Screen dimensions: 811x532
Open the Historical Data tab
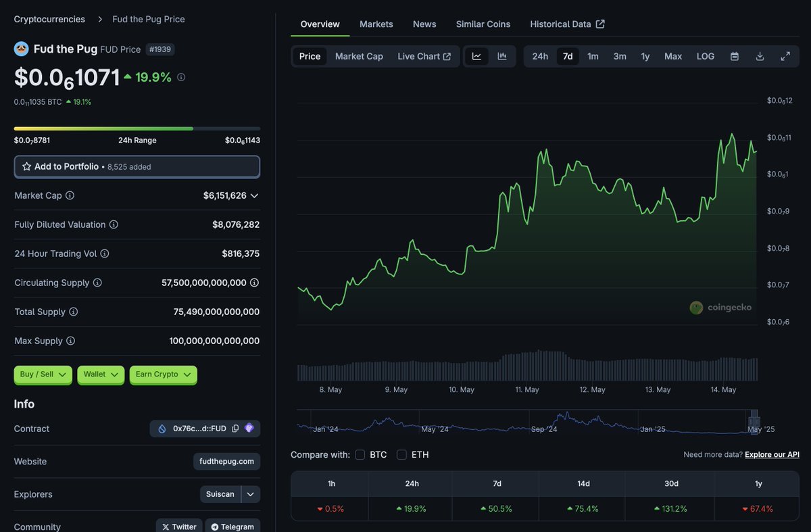coord(567,24)
